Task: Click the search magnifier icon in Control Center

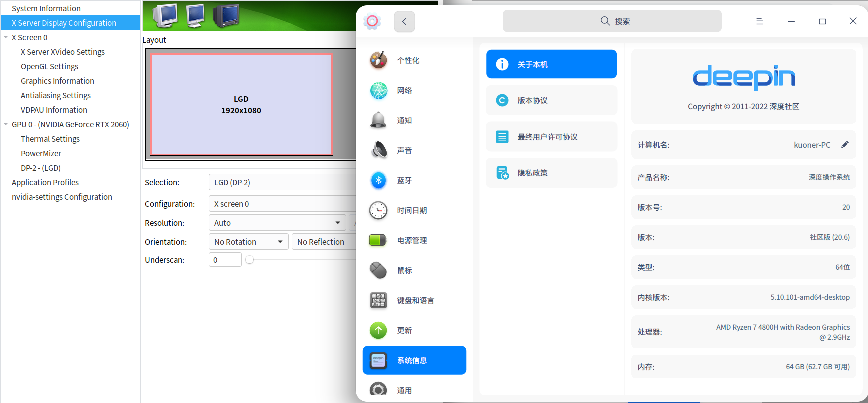Action: (x=605, y=21)
